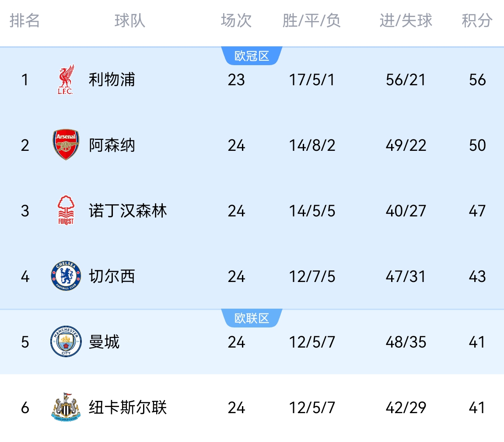
Task: Click the 进/失球 column header
Action: [406, 21]
